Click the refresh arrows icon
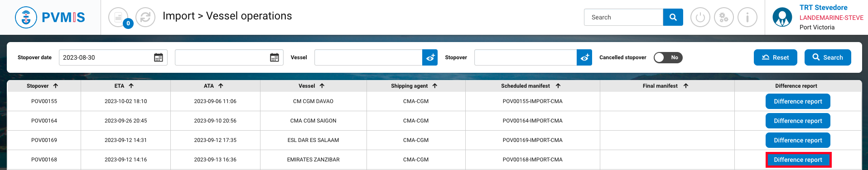This screenshot has height=170, width=868. [145, 18]
